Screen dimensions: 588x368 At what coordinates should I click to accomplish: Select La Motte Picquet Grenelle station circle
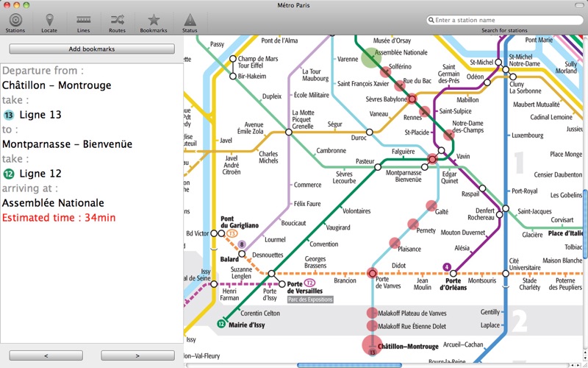pyautogui.click(x=288, y=132)
